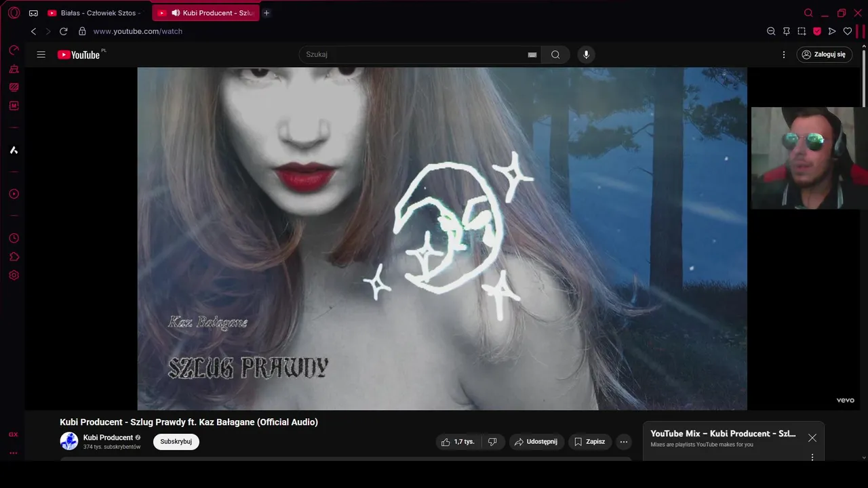Image resolution: width=868 pixels, height=488 pixels.
Task: Click the GX logo at sidebar bottom
Action: tap(14, 434)
